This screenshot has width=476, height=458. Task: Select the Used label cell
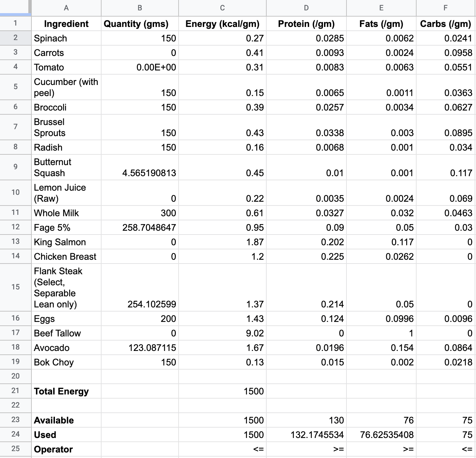click(66, 435)
